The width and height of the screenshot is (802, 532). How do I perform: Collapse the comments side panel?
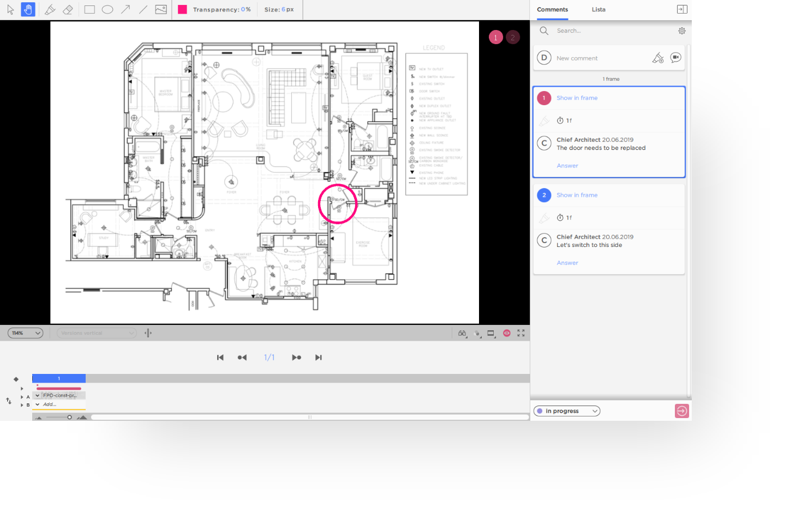pyautogui.click(x=682, y=9)
